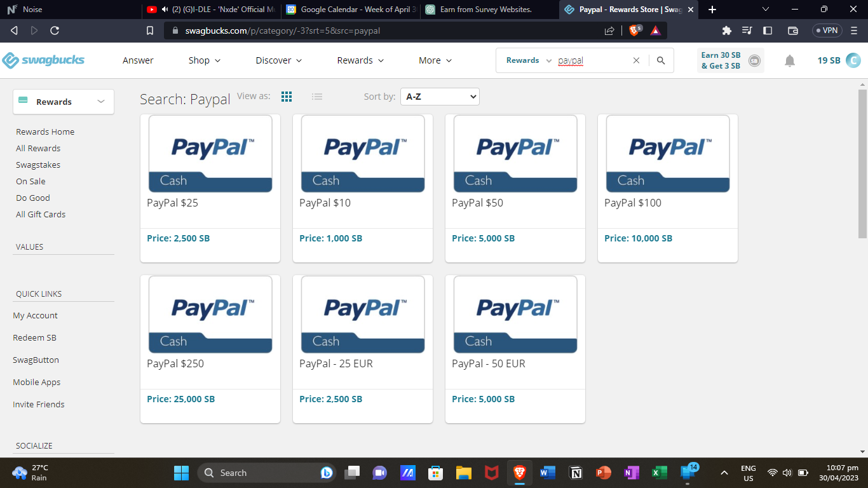This screenshot has width=868, height=488.
Task: Open File Explorer from the taskbar
Action: click(463, 473)
